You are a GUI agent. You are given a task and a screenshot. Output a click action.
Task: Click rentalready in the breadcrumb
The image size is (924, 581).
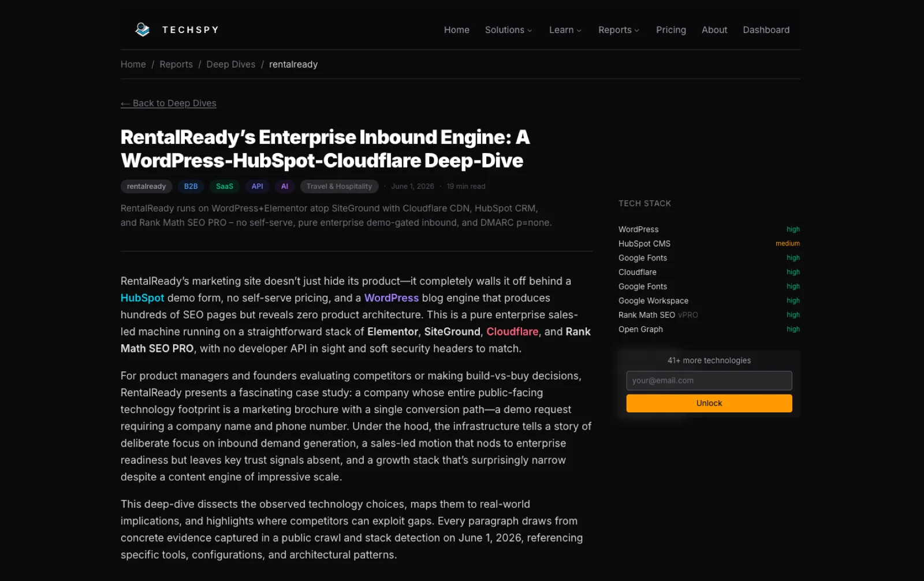coord(293,64)
